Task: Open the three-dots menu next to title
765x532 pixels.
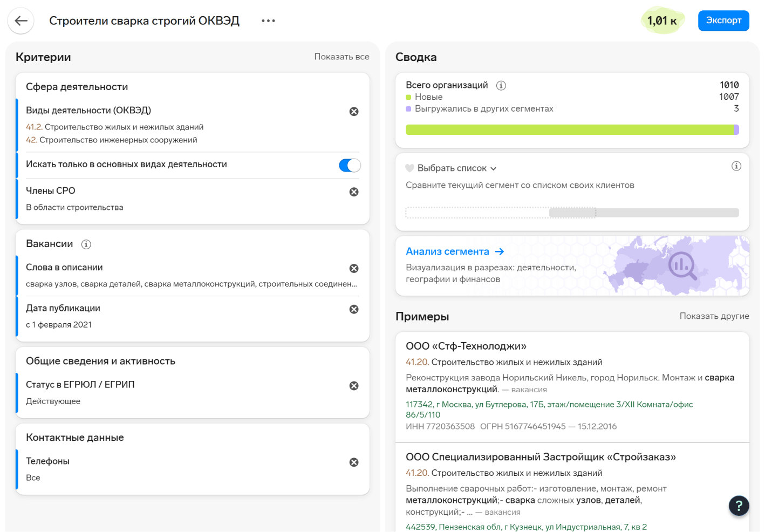Action: (x=268, y=21)
